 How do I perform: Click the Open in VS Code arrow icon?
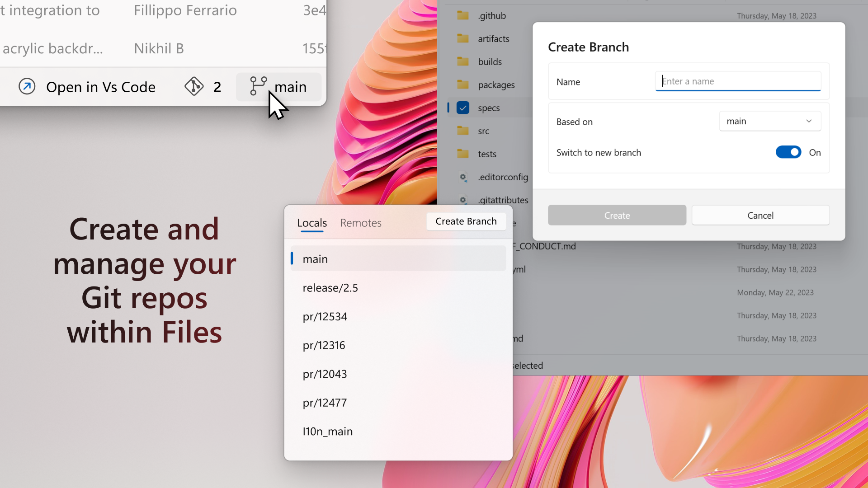(27, 86)
